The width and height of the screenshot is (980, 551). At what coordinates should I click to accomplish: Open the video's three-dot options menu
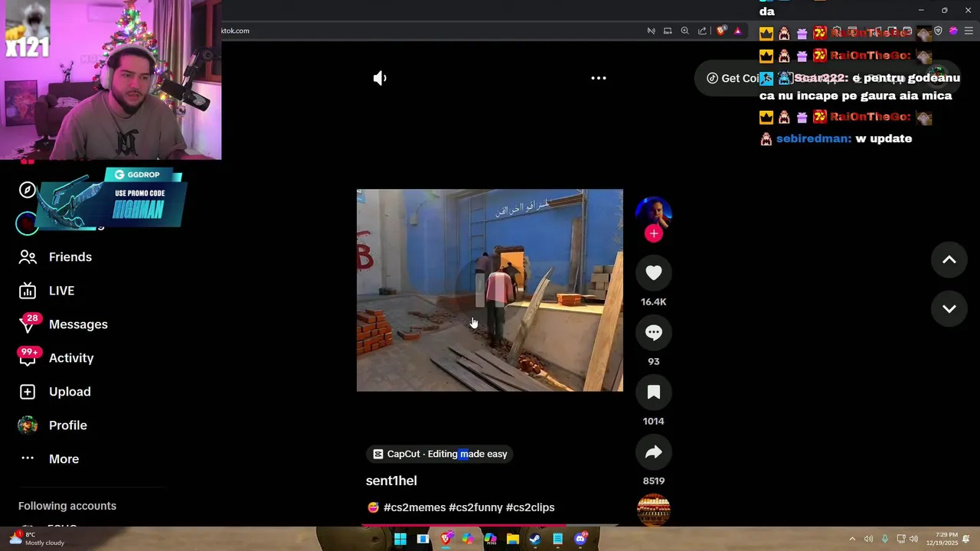599,78
